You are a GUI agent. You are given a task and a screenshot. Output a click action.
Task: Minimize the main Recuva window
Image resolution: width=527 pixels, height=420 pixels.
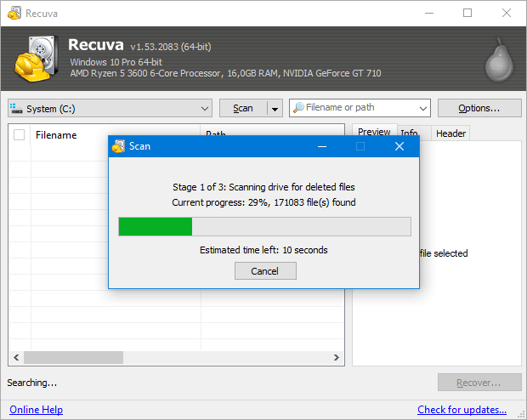(x=429, y=13)
